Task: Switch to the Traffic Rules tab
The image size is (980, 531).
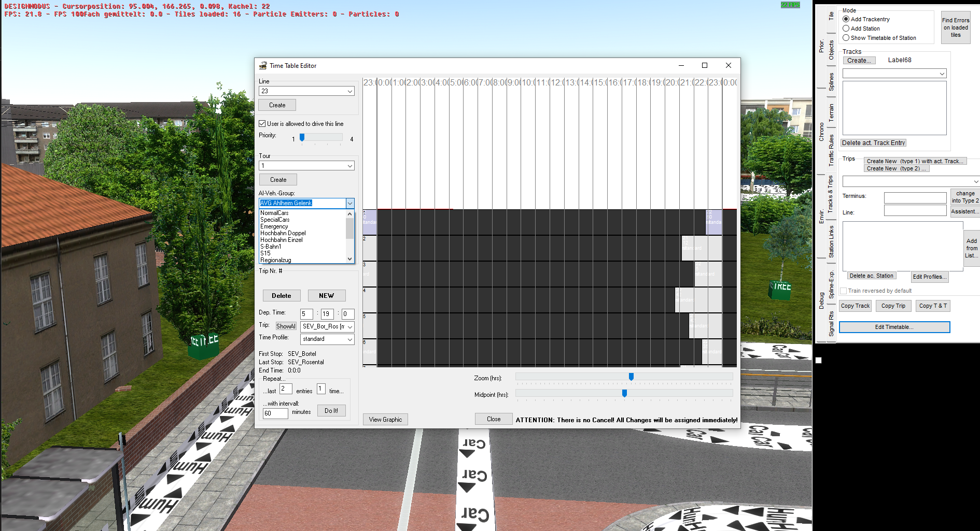Action: click(831, 150)
